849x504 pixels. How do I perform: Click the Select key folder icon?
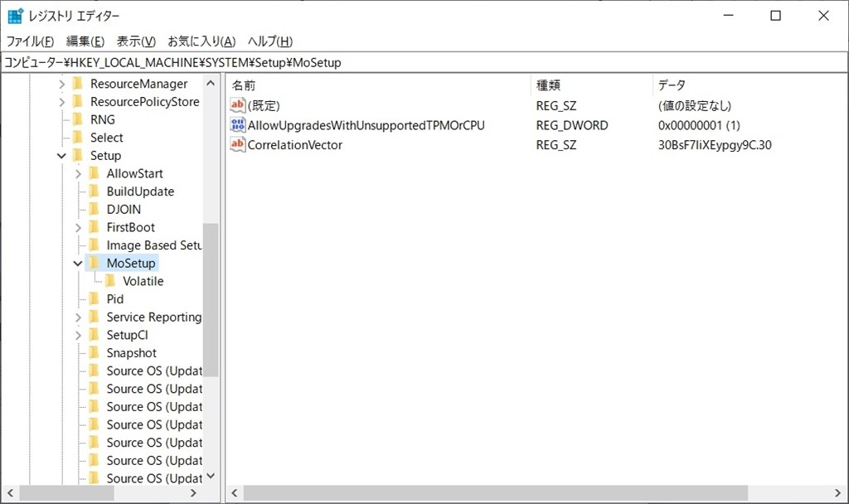(78, 137)
